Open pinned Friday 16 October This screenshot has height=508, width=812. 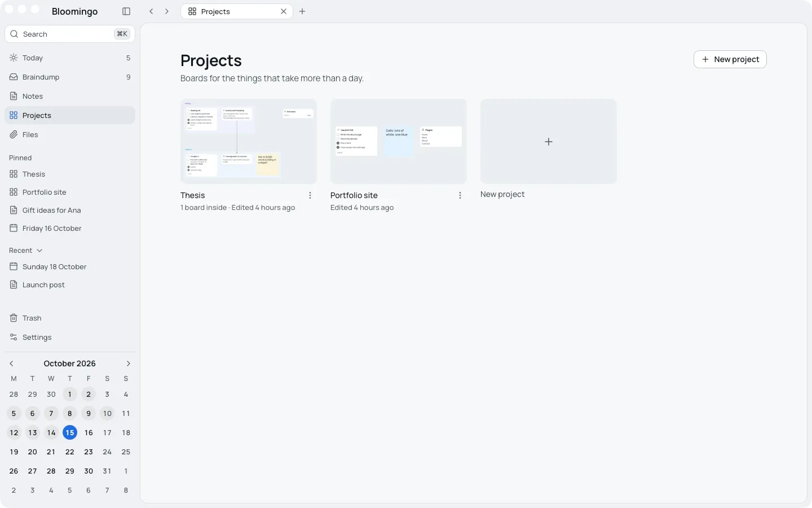tap(70, 229)
